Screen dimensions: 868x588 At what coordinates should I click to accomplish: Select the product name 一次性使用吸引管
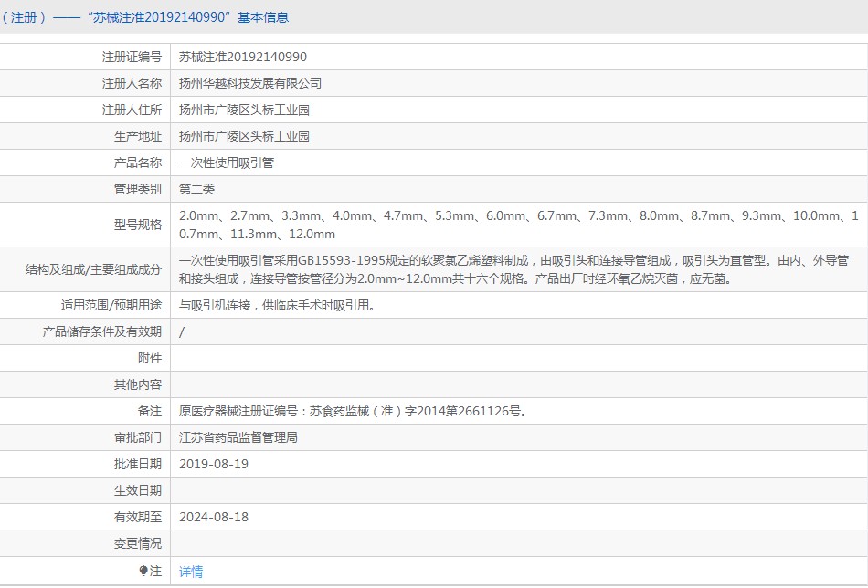(x=226, y=163)
